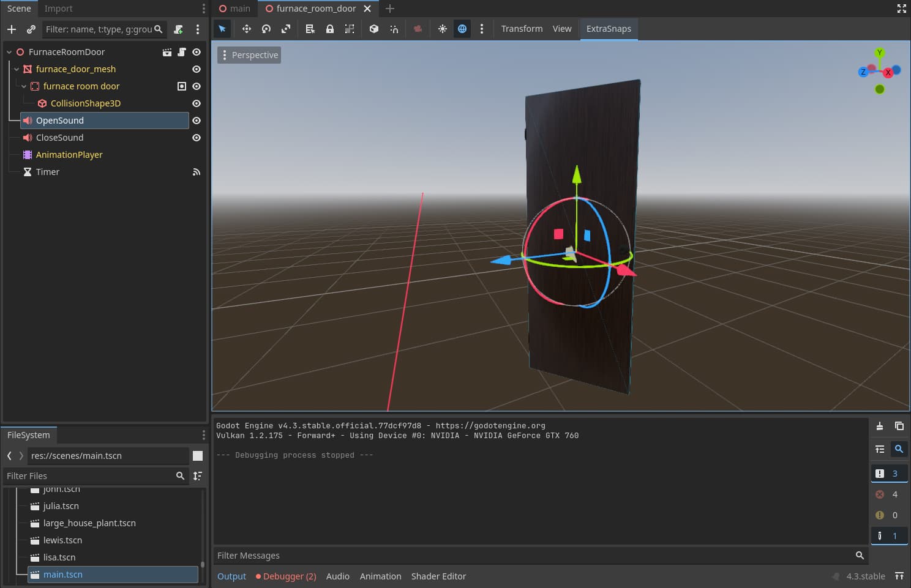Open FileSystem dock options menu
This screenshot has width=911, height=588.
point(204,435)
